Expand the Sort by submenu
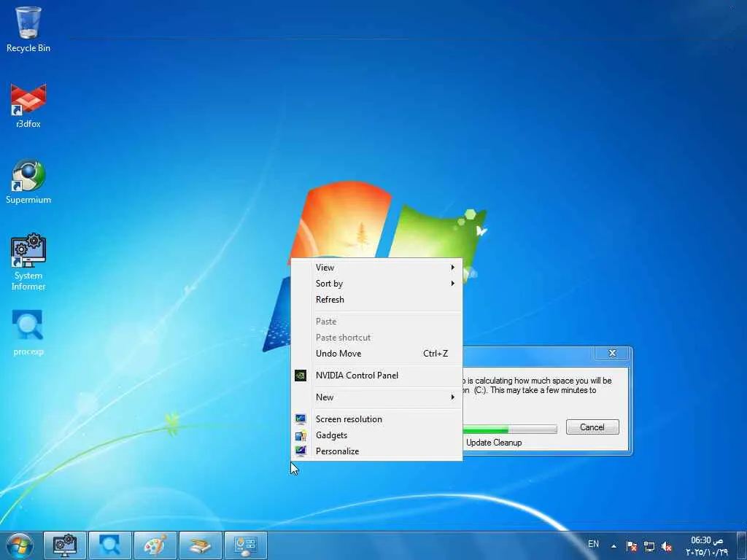The image size is (747, 560). tap(376, 284)
